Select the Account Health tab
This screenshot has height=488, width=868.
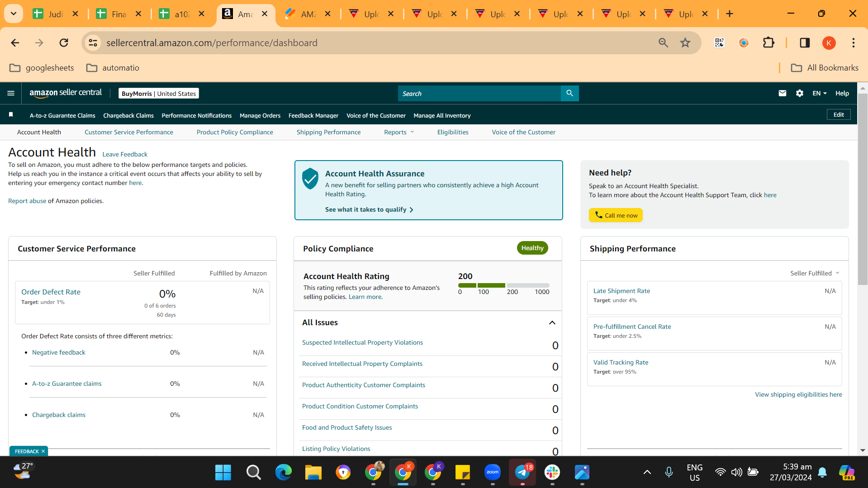[39, 132]
